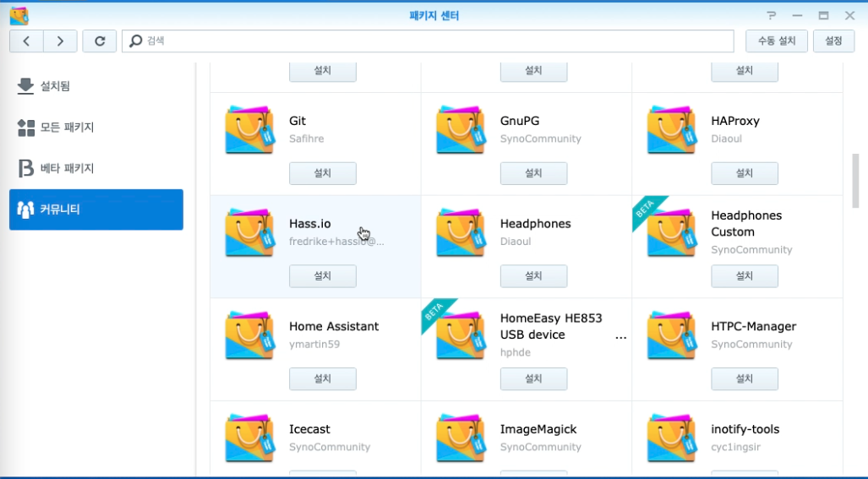Viewport: 868px width, 479px height.
Task: Open the HAProxy package icon
Action: click(671, 130)
